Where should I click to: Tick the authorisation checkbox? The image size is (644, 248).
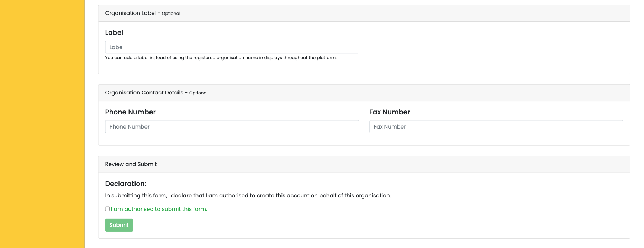point(107,209)
